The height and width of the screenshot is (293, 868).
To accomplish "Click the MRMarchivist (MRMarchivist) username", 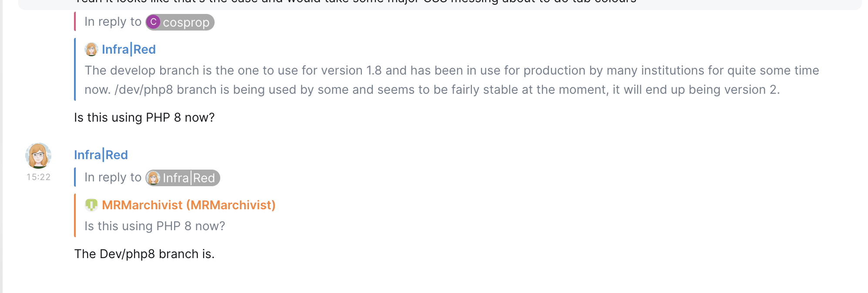I will (188, 205).
